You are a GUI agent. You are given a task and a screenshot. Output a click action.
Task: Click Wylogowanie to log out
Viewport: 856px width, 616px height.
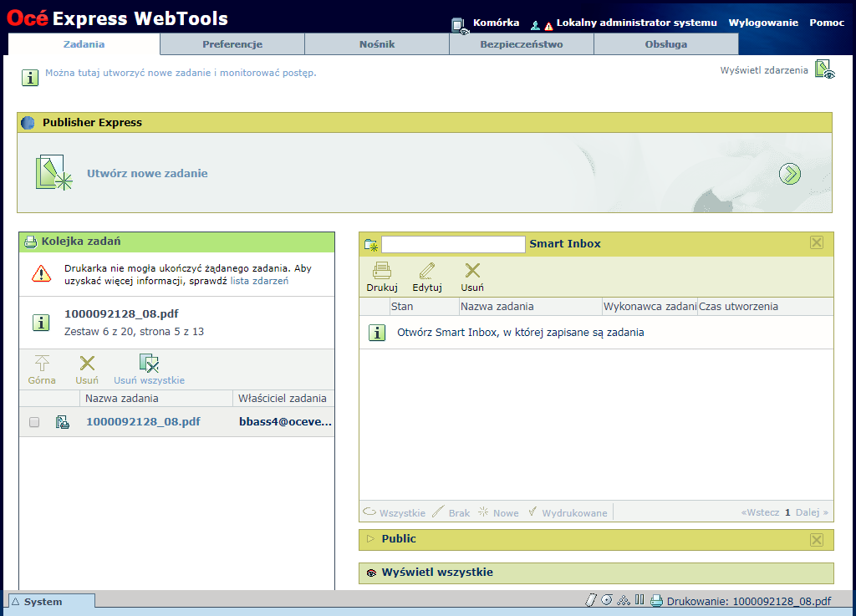click(x=763, y=23)
